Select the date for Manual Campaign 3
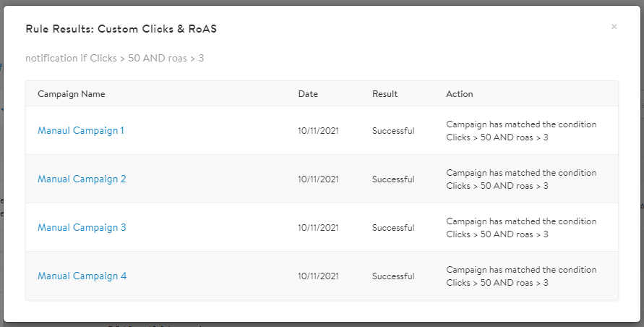The height and width of the screenshot is (327, 644). coord(318,228)
